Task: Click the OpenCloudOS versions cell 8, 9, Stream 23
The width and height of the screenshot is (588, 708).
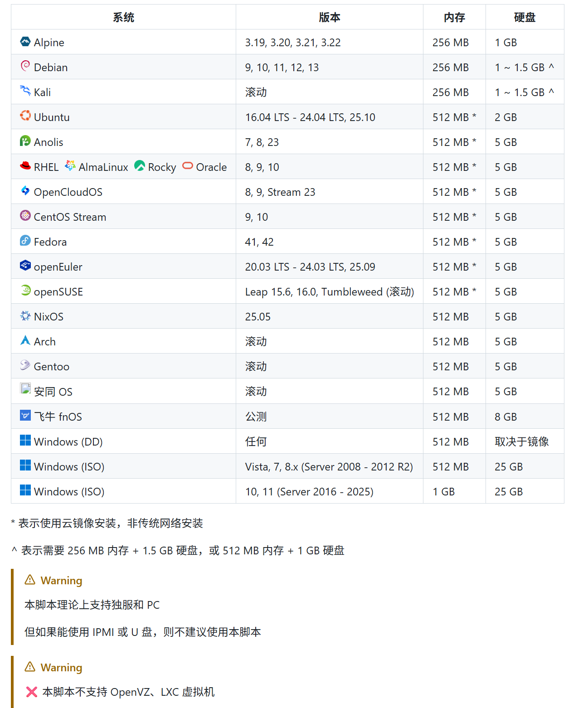Action: point(330,192)
